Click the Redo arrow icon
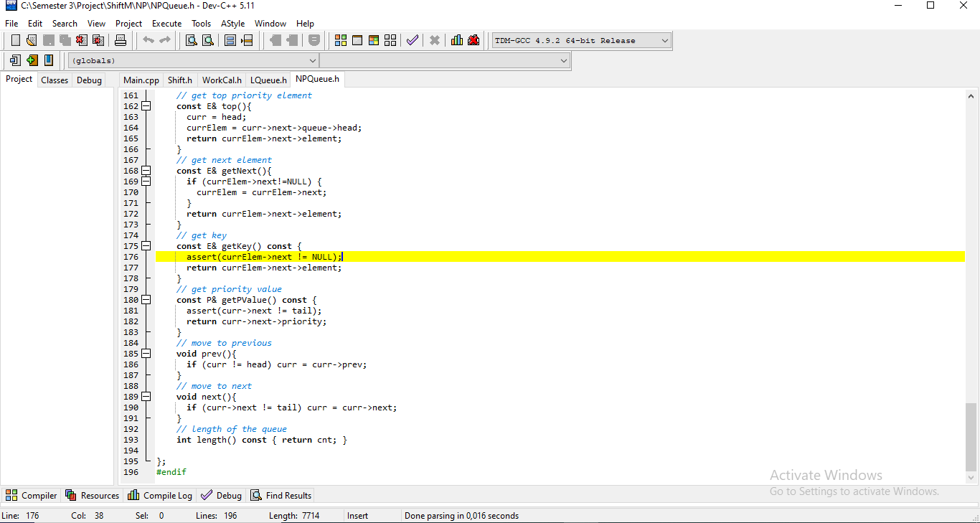This screenshot has height=523, width=980. pos(164,40)
